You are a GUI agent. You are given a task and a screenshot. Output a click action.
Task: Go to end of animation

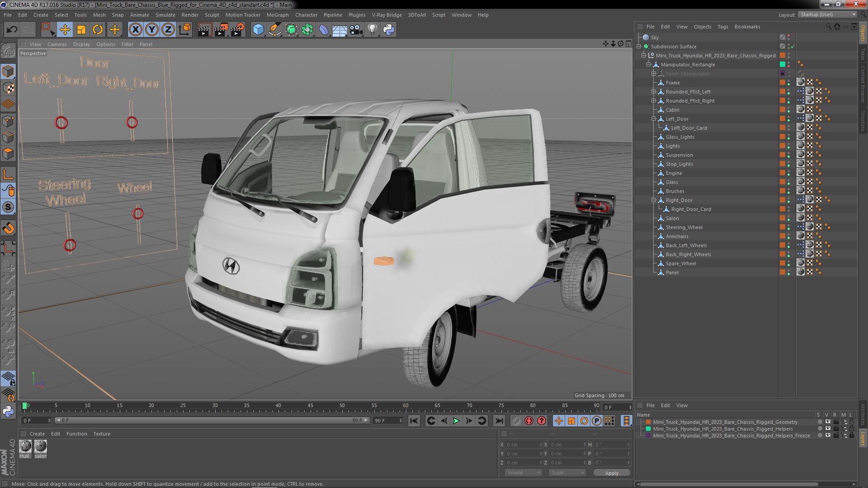[x=499, y=421]
